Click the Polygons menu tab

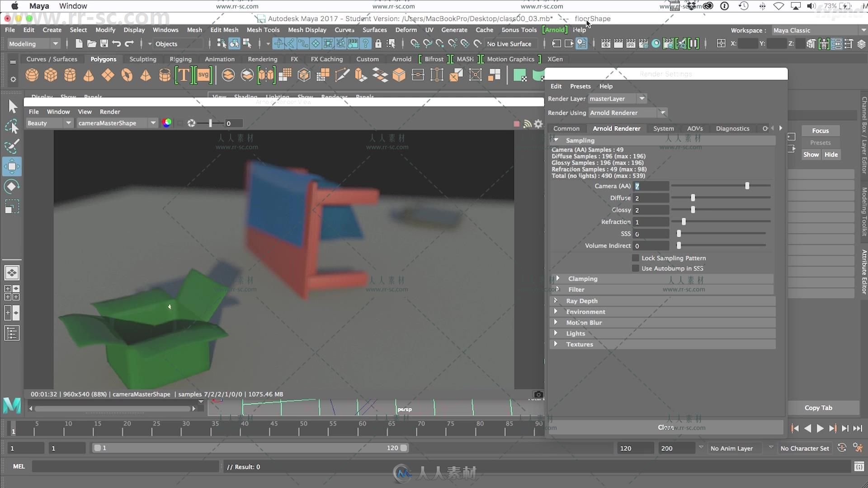click(103, 58)
